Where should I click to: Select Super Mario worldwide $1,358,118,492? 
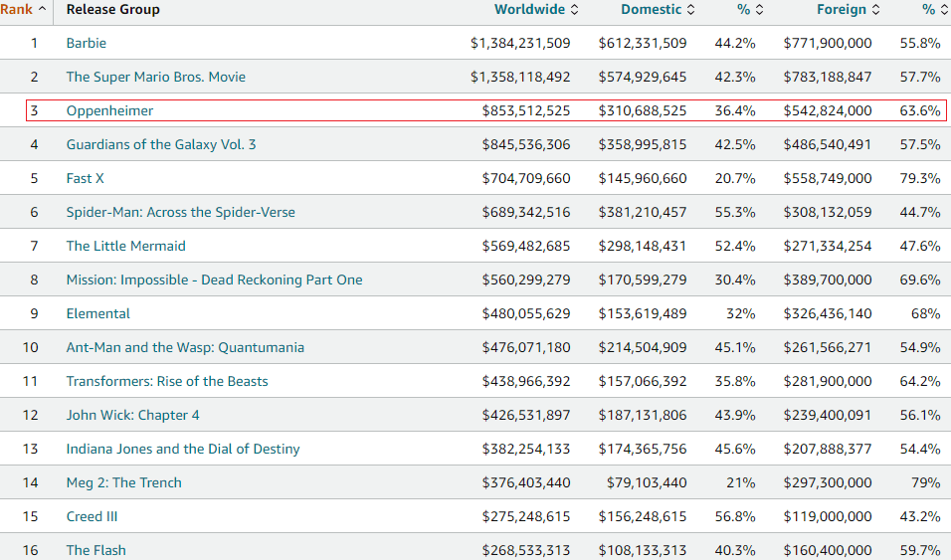(520, 77)
